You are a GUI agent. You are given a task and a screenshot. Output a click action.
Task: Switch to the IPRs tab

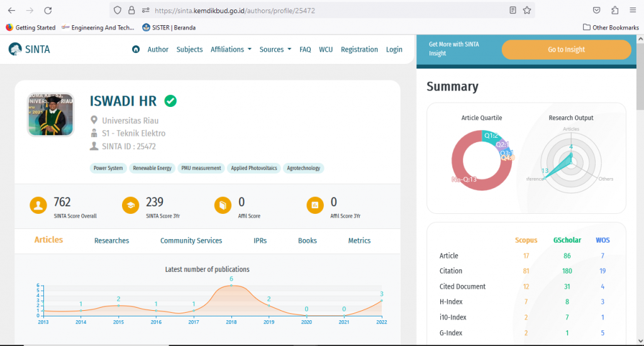coord(260,240)
